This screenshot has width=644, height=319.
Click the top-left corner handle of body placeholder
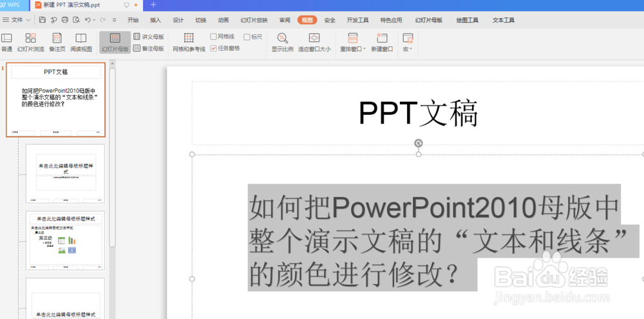(192, 154)
